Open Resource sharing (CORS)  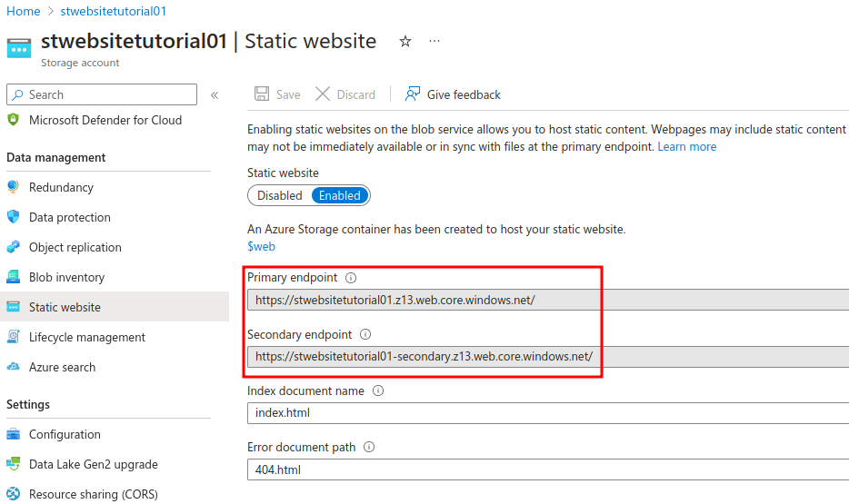(94, 494)
